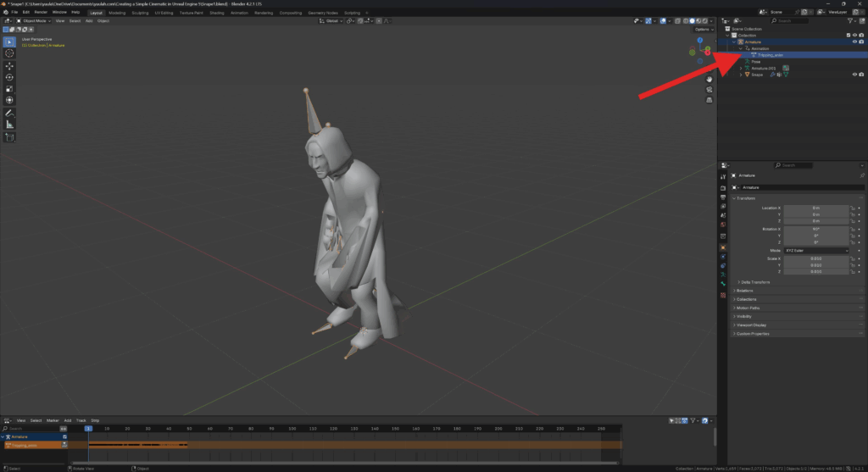Viewport: 868px width, 472px height.
Task: Activate the Cursor tool
Action: pos(9,53)
